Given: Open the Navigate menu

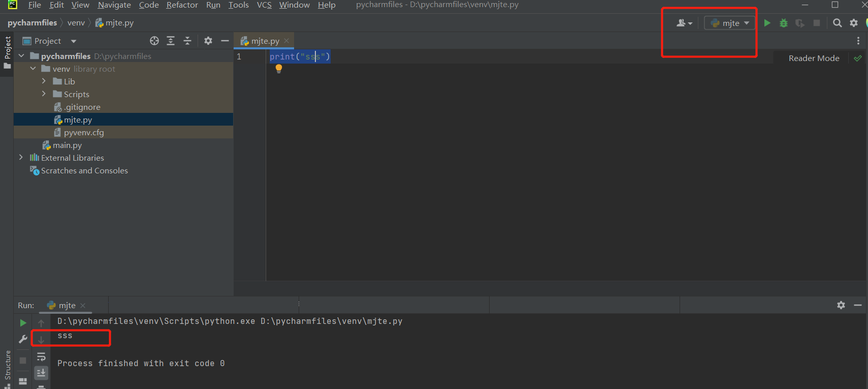Looking at the screenshot, I should tap(114, 5).
